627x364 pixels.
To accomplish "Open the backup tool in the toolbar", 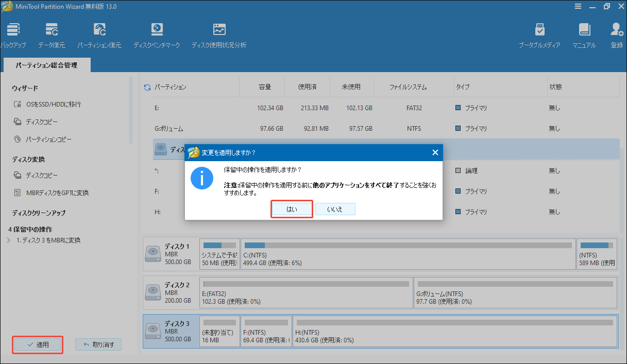I will click(12, 35).
